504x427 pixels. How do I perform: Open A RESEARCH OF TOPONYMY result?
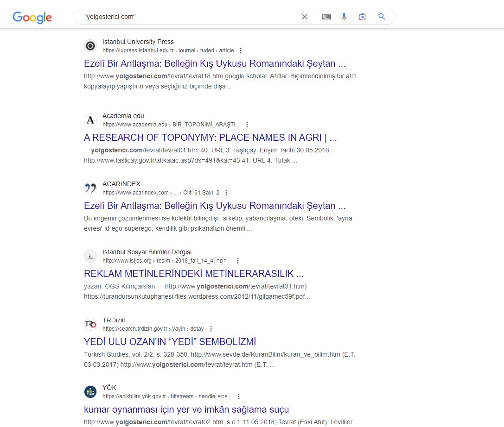pos(210,138)
